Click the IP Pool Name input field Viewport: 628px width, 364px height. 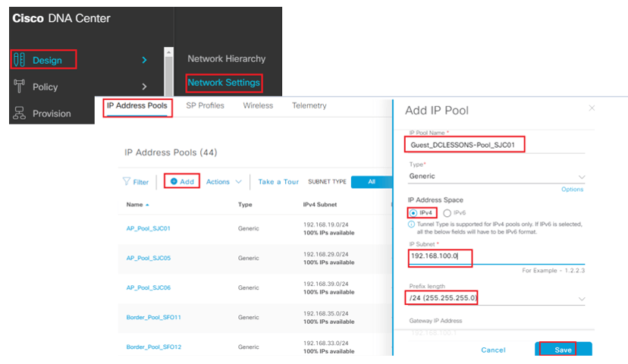pos(496,145)
